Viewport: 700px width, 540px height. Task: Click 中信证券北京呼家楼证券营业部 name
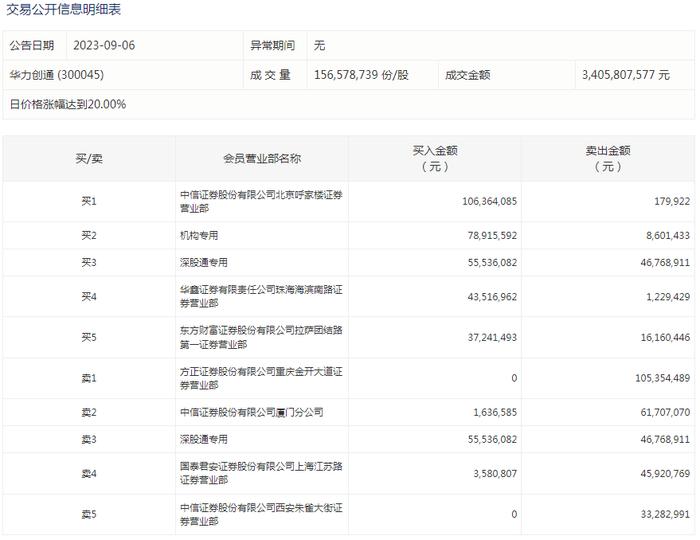[261, 201]
